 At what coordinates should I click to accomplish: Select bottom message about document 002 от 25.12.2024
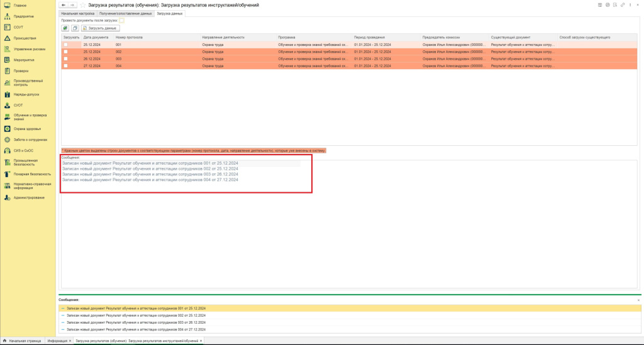(x=350, y=315)
